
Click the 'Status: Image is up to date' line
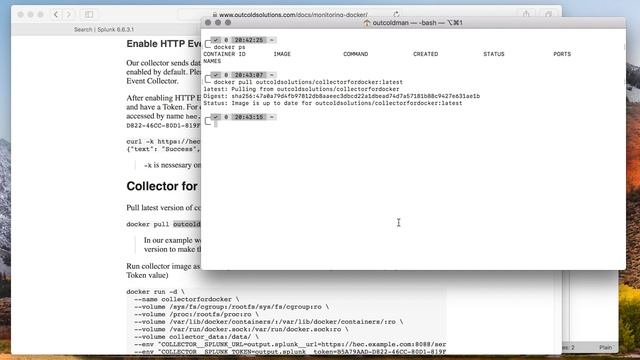(333, 103)
